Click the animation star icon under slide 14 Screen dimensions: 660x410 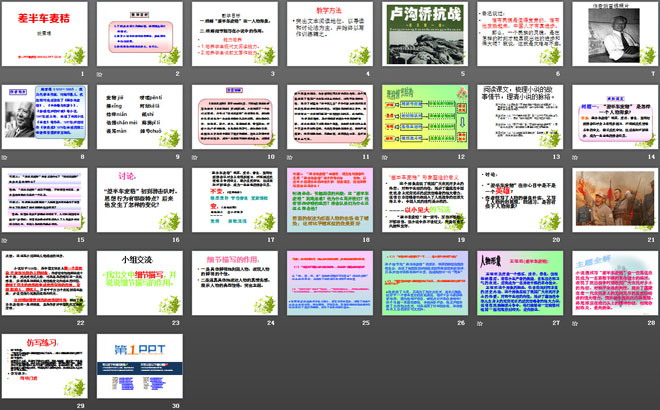pyautogui.click(x=575, y=157)
